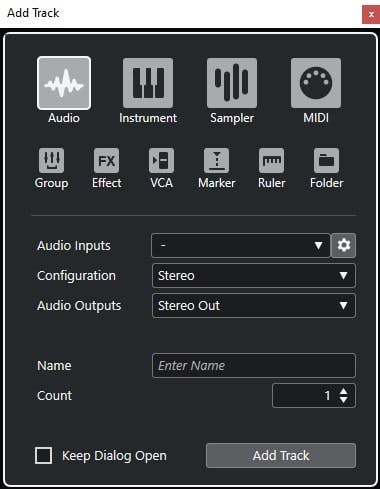The width and height of the screenshot is (380, 489).
Task: Enable the Keep Dialog Open checkbox
Action: [x=44, y=456]
